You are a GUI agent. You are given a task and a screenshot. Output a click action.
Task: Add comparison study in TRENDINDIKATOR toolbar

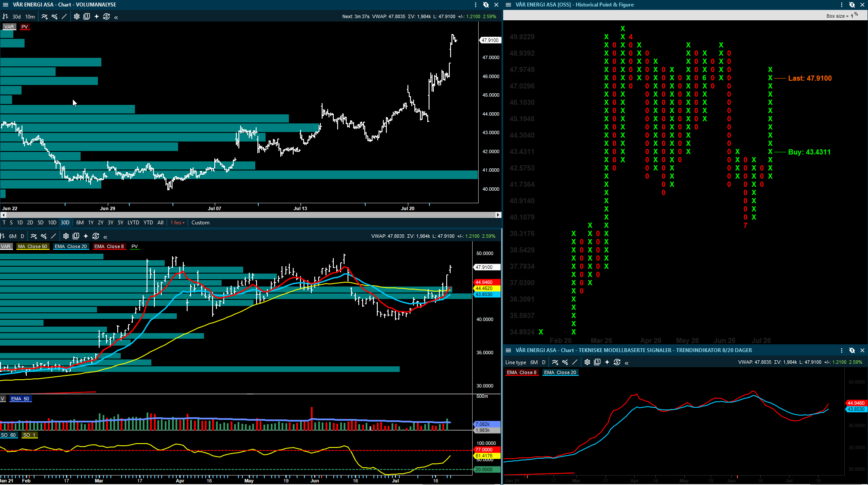tap(565, 362)
